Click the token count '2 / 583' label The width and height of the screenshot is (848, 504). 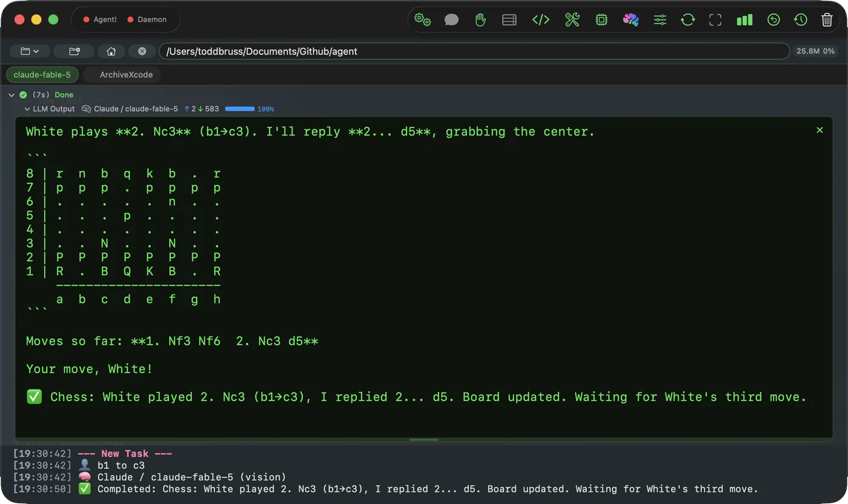(x=202, y=109)
